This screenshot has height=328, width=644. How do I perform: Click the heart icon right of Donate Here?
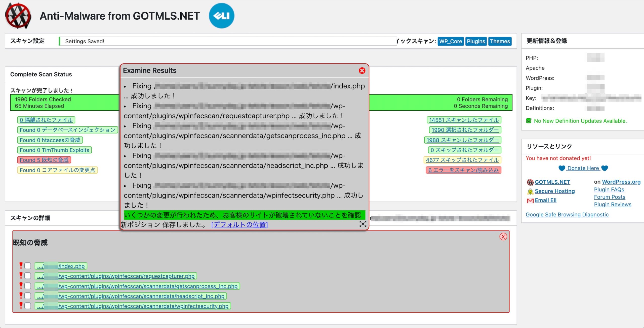pyautogui.click(x=605, y=168)
